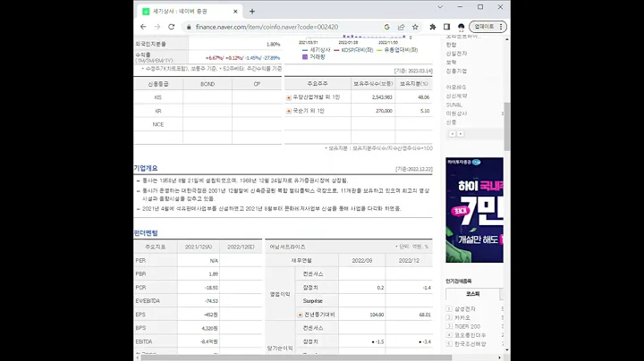This screenshot has height=361, width=644.
Task: Open 카카오 in popular search list
Action: [x=462, y=317]
